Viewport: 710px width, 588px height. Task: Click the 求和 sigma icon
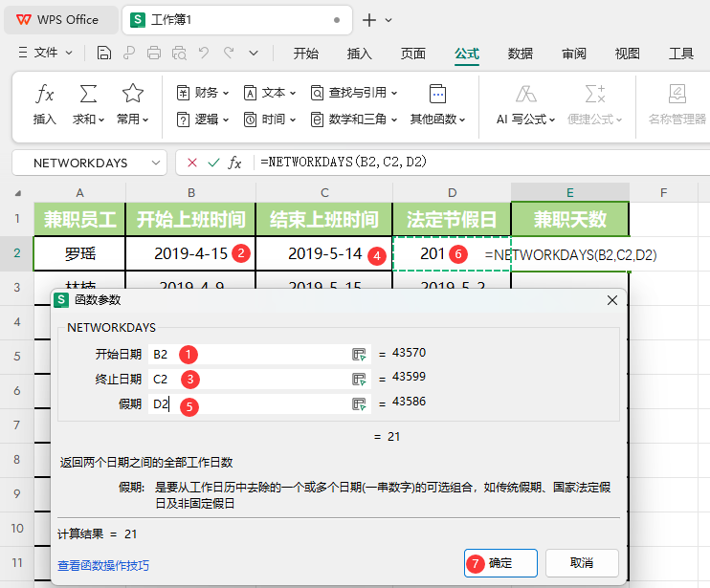pyautogui.click(x=88, y=94)
